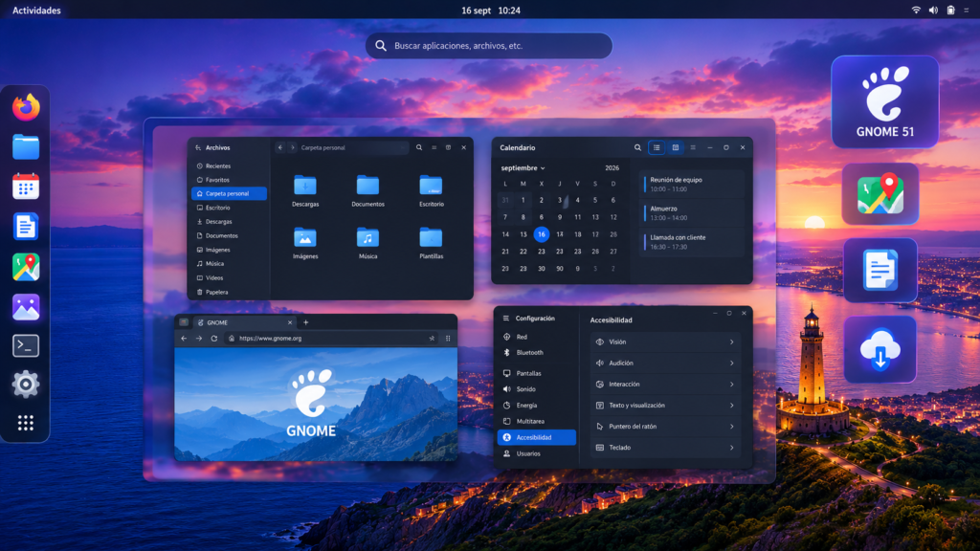
Task: Expand the Audición accessibility row
Action: click(666, 363)
